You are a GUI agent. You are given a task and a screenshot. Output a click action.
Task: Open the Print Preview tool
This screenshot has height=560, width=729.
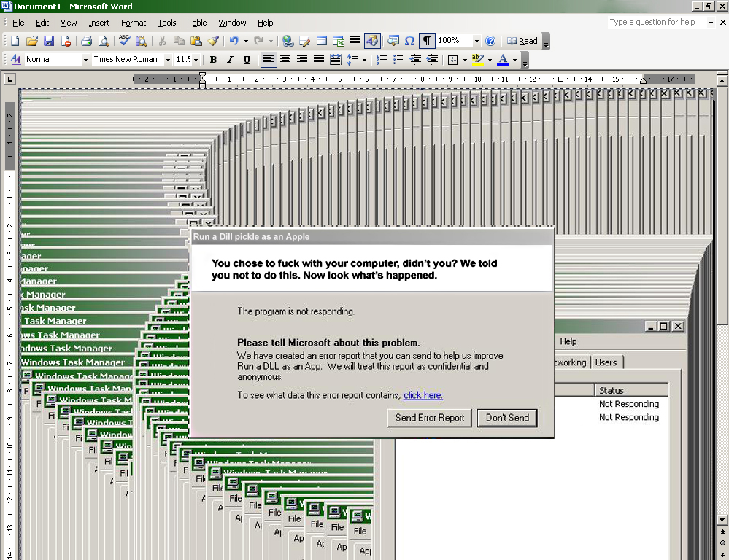coord(104,42)
